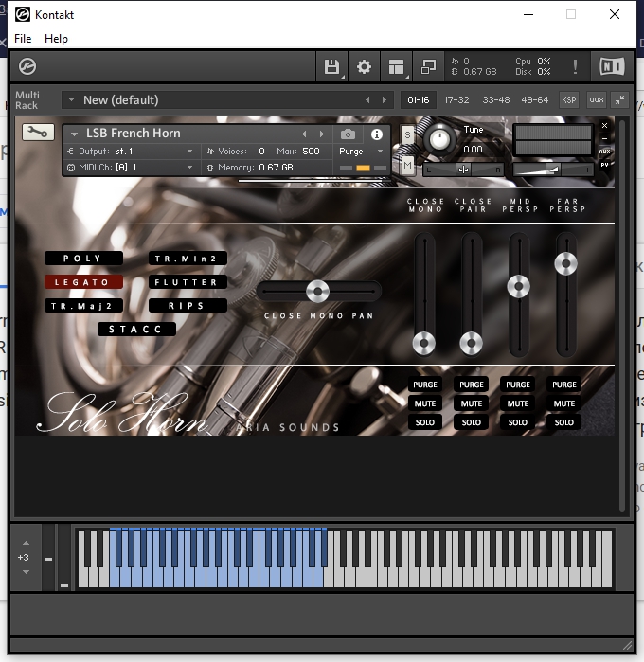
Task: Expand the LSB French Horn instrument dropdown
Action: tap(74, 134)
